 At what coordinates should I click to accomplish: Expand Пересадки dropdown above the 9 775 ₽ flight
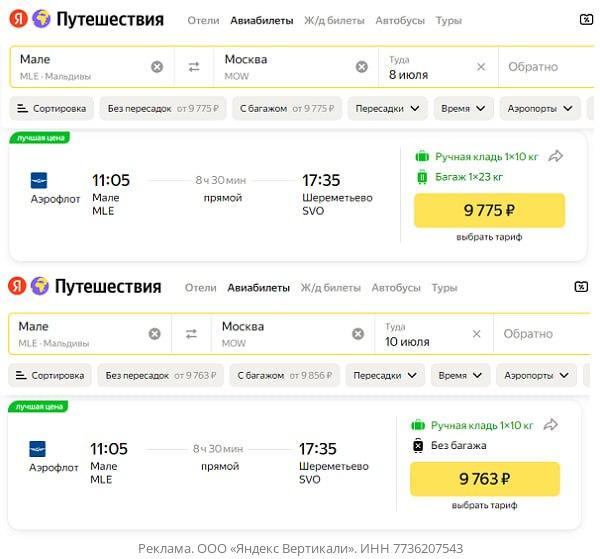click(387, 108)
